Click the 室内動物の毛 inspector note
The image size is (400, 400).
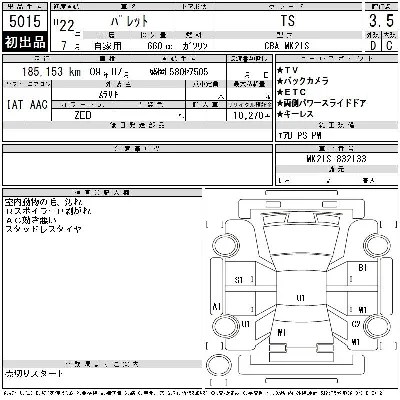[44, 202]
